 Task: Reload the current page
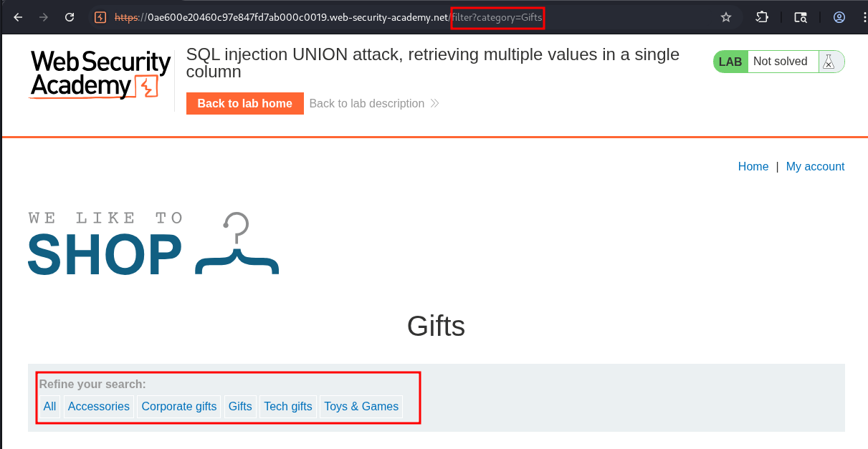pyautogui.click(x=70, y=17)
